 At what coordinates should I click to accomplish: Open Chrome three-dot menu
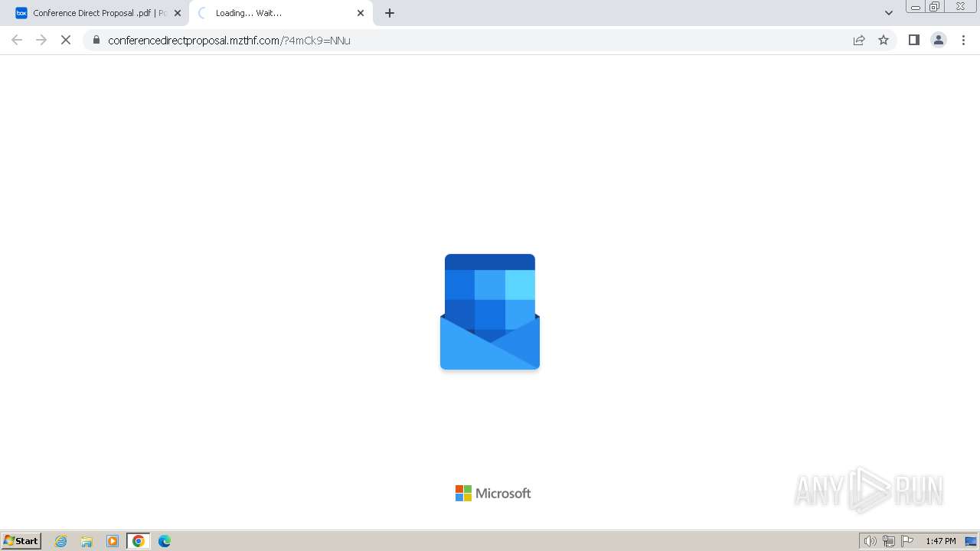[963, 40]
